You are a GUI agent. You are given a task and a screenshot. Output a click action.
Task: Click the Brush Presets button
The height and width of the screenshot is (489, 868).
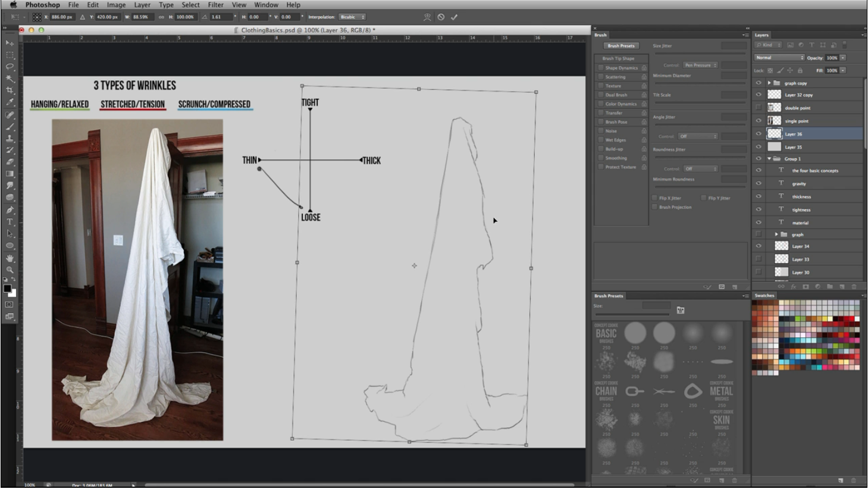tap(621, 46)
